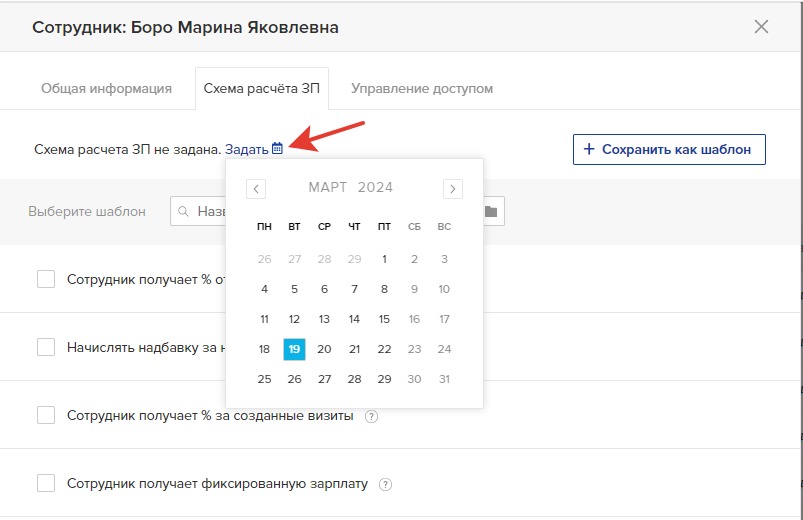Pick Saturday March 30 in calendar
The image size is (803, 520).
[414, 380]
